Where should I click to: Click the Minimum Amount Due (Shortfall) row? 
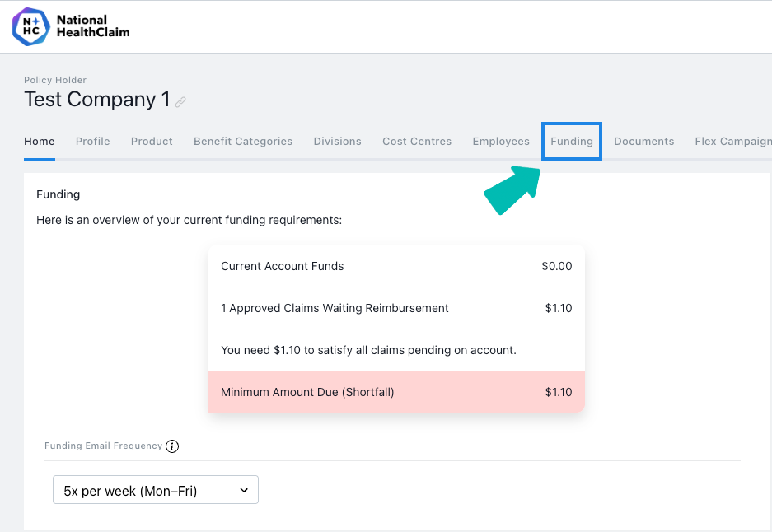coord(396,392)
